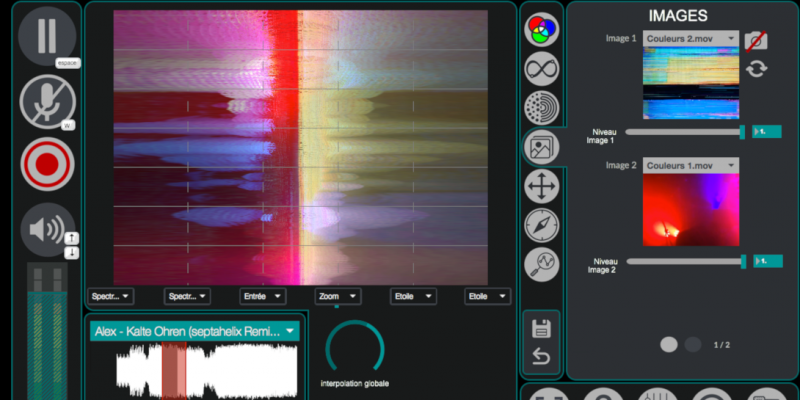Open the infinity loop settings panel
The image size is (800, 400).
[541, 69]
